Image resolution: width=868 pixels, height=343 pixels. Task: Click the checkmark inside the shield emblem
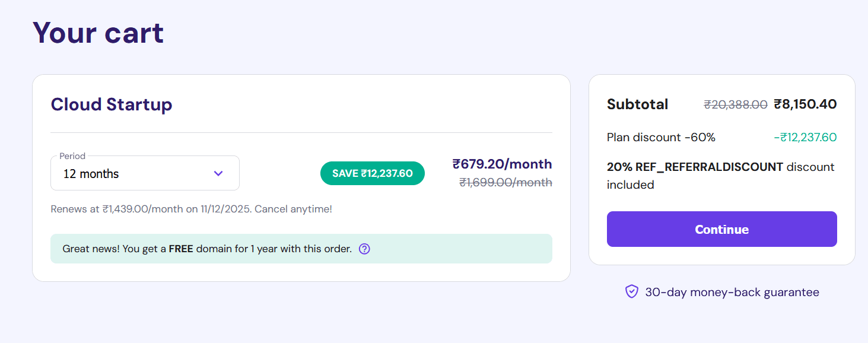(x=631, y=291)
